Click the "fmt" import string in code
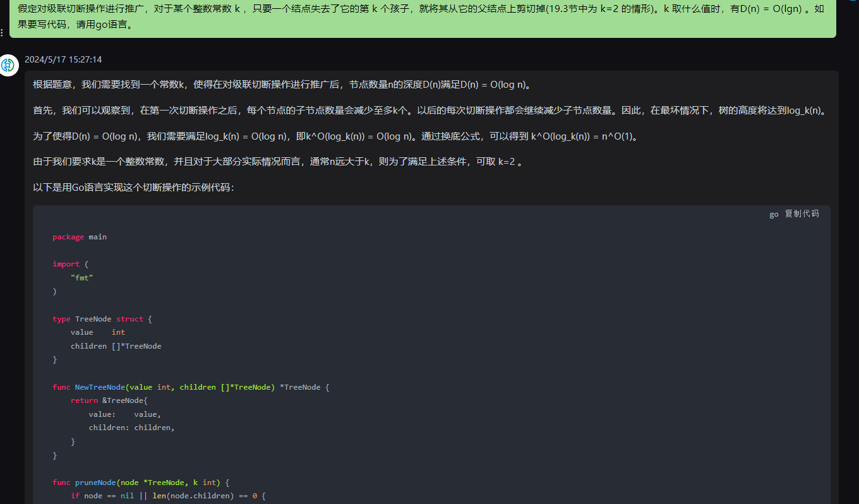859x504 pixels. click(82, 278)
